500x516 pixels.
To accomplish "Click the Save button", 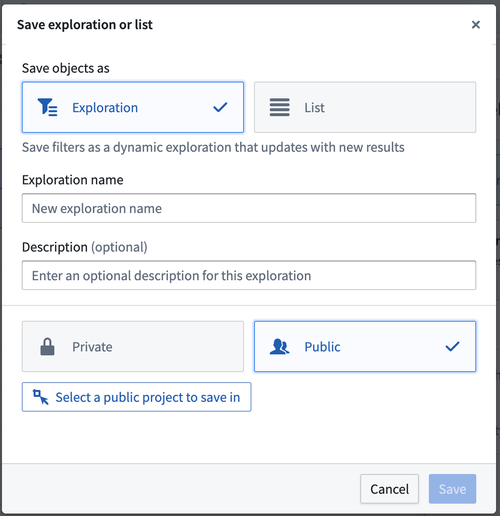I will coord(452,489).
